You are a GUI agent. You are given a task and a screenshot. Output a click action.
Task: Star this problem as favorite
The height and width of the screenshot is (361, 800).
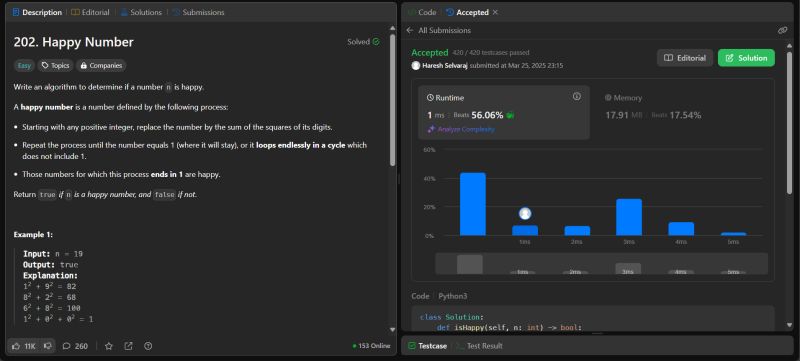pos(109,346)
